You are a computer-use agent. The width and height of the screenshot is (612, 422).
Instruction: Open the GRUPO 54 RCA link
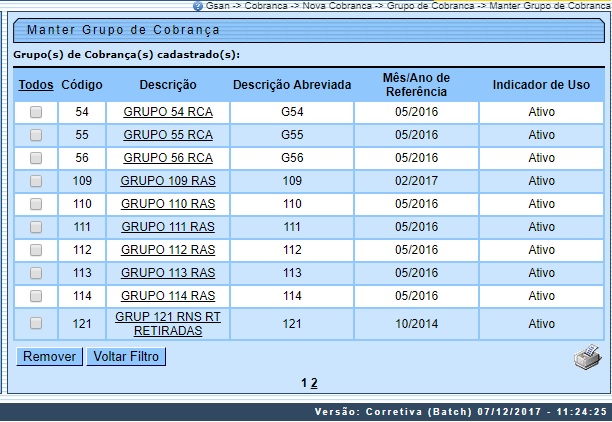168,113
